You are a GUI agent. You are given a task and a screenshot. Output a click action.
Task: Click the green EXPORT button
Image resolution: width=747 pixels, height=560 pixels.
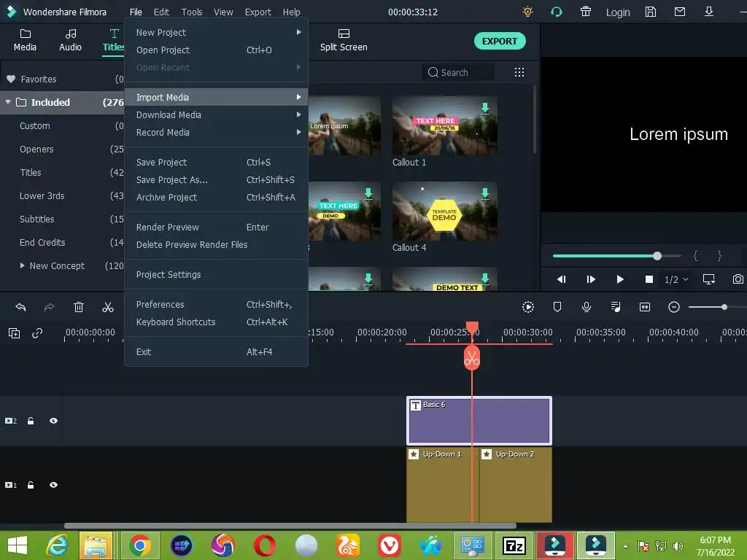coord(500,41)
